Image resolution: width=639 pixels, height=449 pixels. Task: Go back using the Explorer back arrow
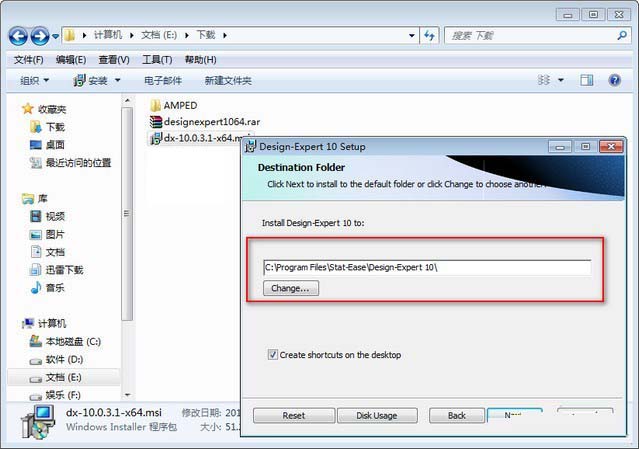pos(18,36)
